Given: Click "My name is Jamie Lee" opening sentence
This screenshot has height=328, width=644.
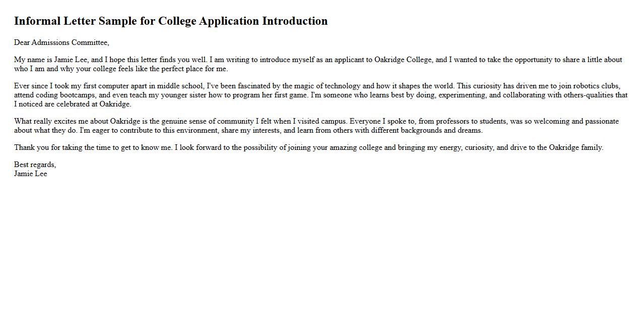Looking at the screenshot, I should tap(51, 60).
